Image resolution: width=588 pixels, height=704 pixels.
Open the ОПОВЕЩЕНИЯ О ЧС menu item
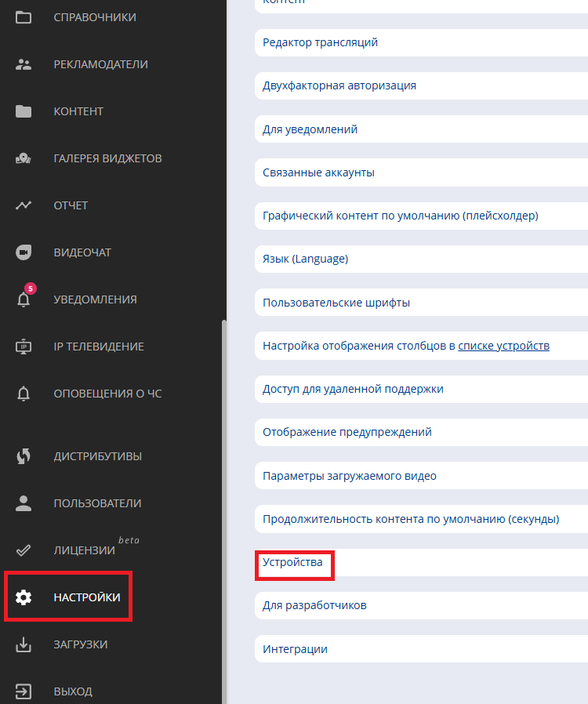pos(107,394)
